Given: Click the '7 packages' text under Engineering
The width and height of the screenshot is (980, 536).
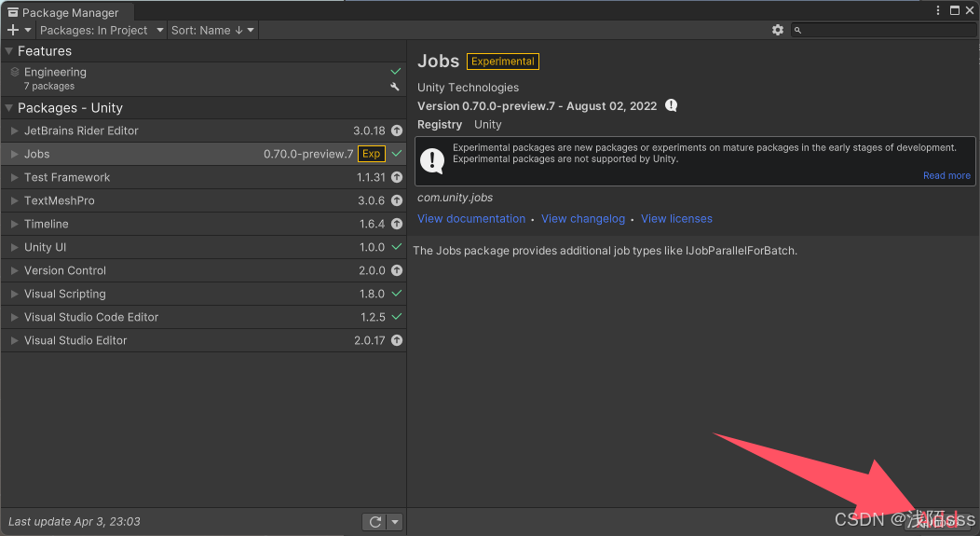Looking at the screenshot, I should point(49,87).
